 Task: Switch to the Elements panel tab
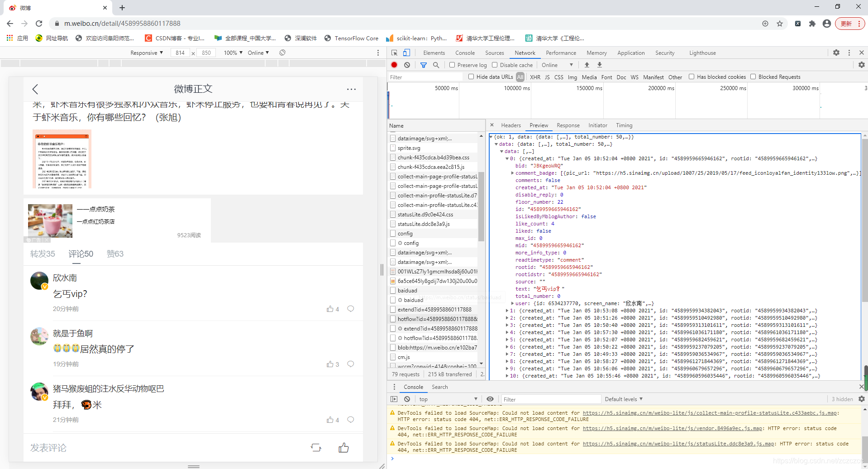pos(434,53)
